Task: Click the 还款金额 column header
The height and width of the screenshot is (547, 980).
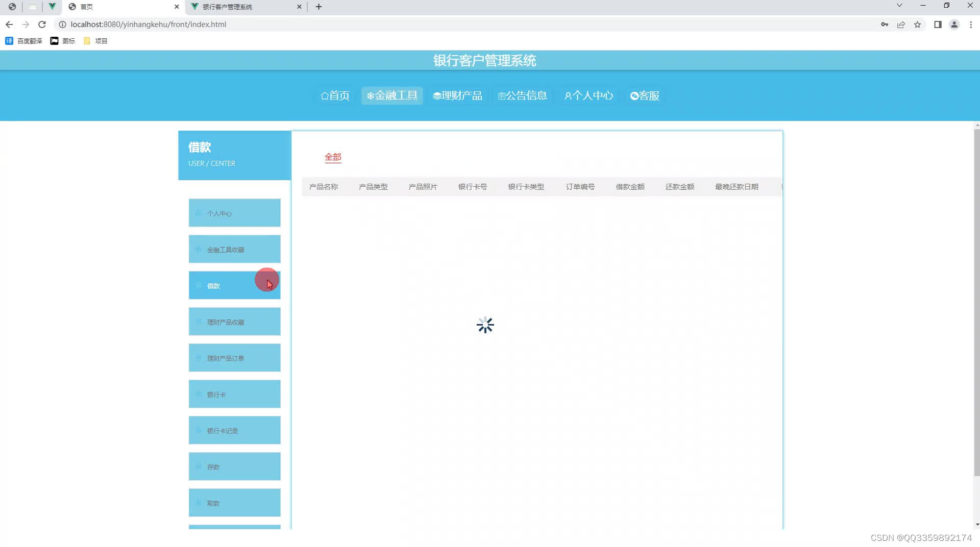Action: coord(680,187)
